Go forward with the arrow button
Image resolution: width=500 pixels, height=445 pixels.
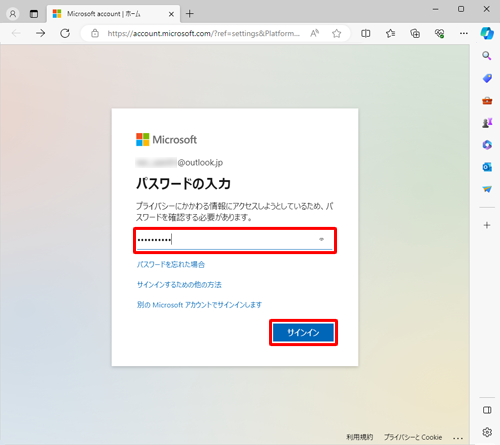[x=40, y=33]
